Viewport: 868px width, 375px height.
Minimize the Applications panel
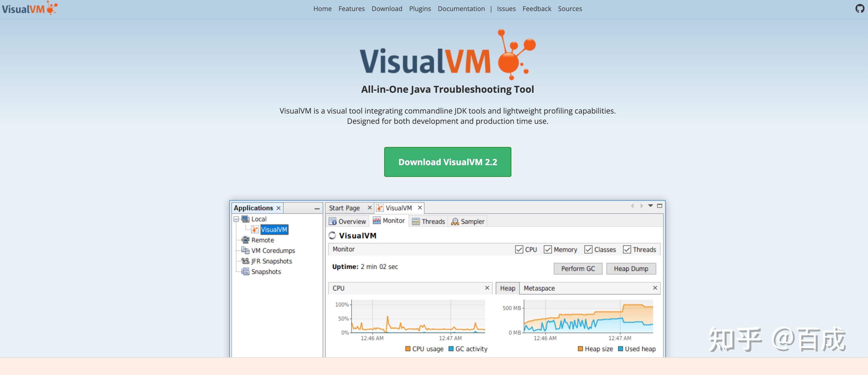click(x=317, y=209)
